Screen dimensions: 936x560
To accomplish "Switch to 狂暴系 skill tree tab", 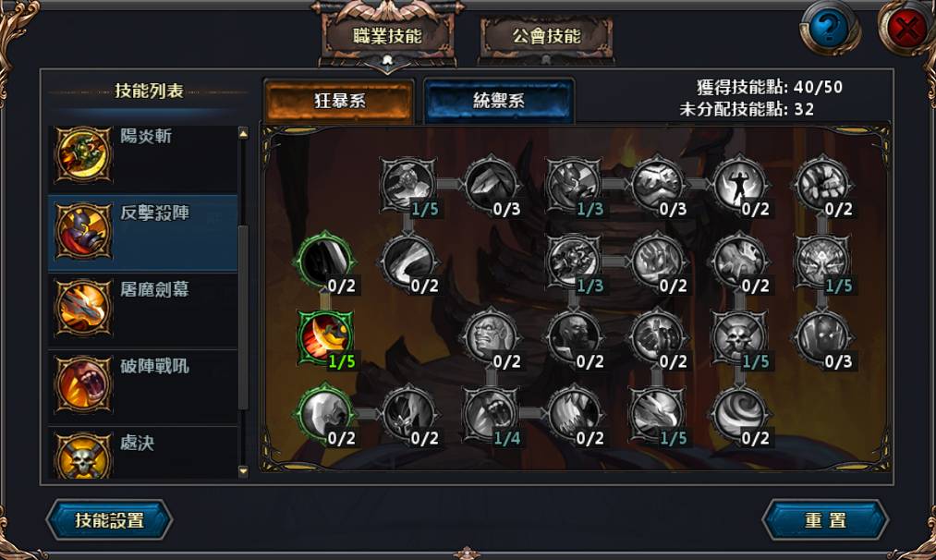I will 339,101.
